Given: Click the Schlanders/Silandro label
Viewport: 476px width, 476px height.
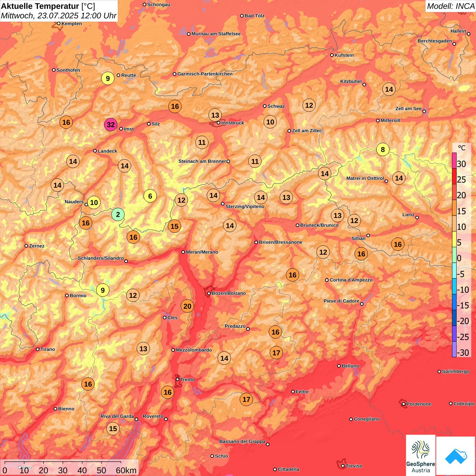Looking at the screenshot, I should click(x=101, y=258).
